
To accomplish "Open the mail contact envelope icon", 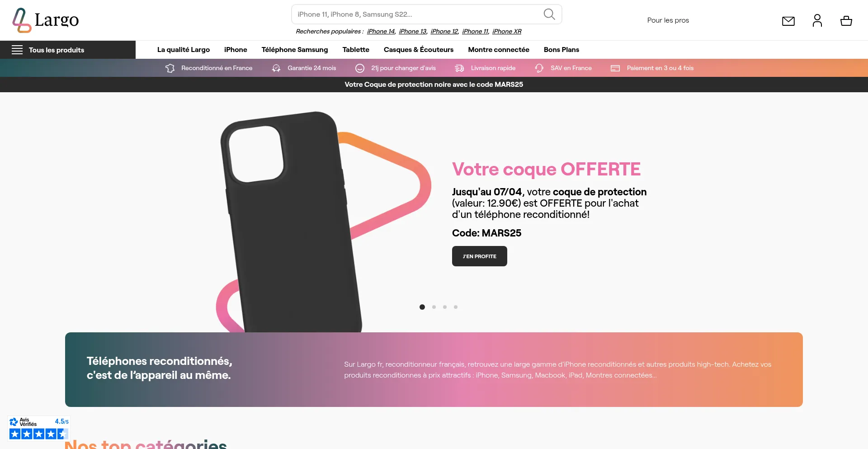I will coord(788,21).
